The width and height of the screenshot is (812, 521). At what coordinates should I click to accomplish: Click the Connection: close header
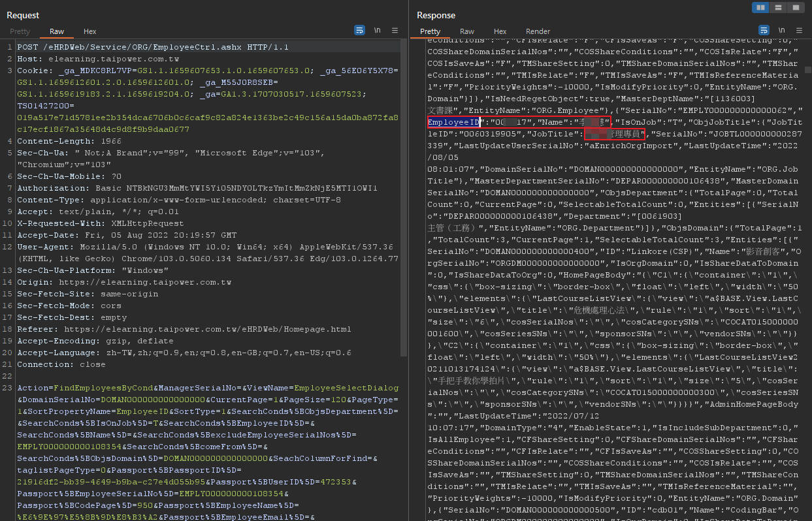click(61, 364)
